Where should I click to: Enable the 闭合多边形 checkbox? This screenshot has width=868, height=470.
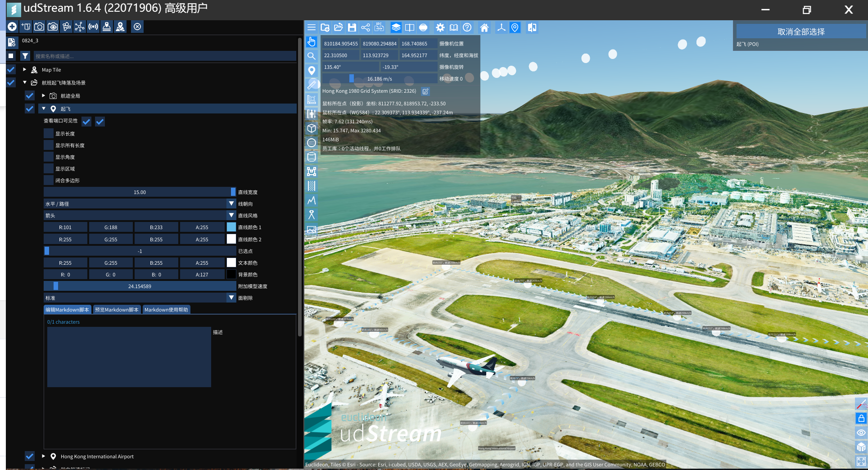[x=49, y=180]
